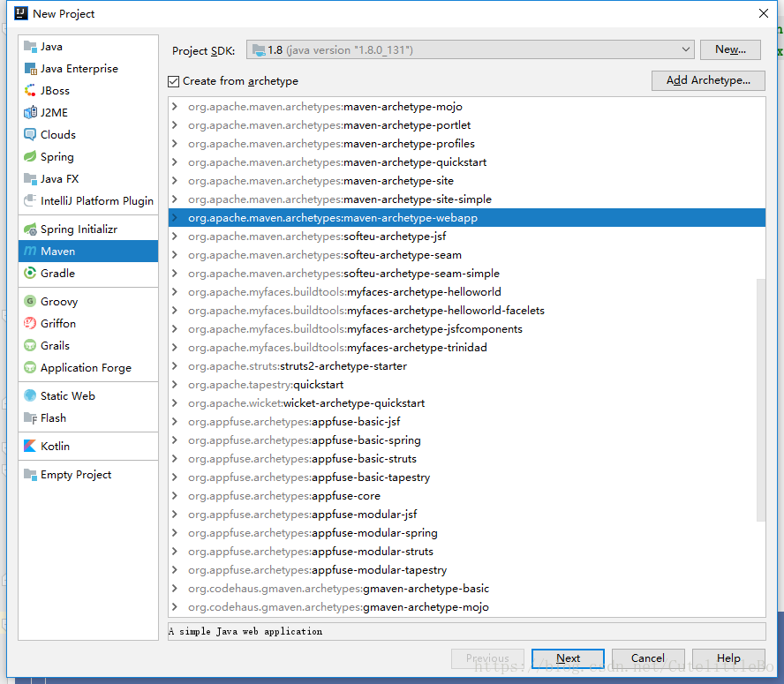
Task: Click the Static Web globe icon
Action: click(x=30, y=395)
